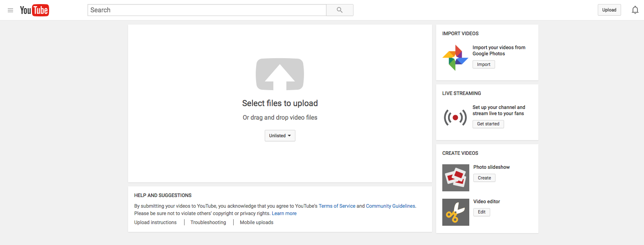This screenshot has width=644, height=245.
Task: Open the Unlisted privacy dropdown
Action: 280,136
